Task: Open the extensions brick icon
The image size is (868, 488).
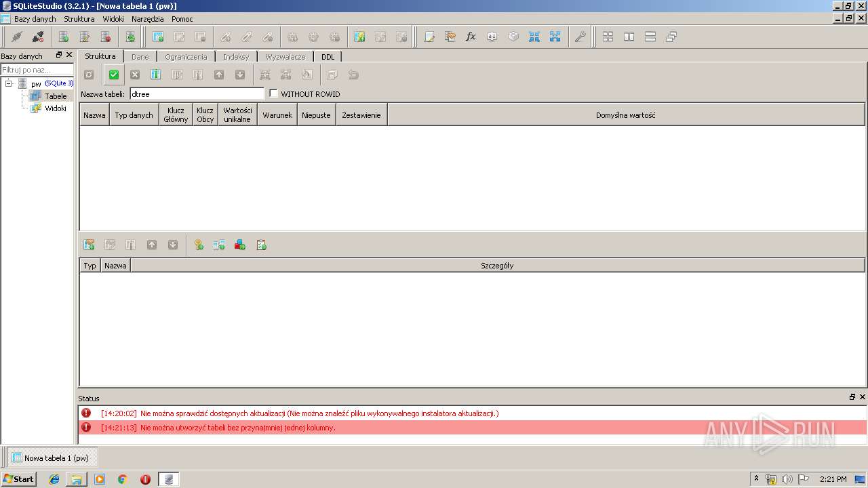Action: 513,37
